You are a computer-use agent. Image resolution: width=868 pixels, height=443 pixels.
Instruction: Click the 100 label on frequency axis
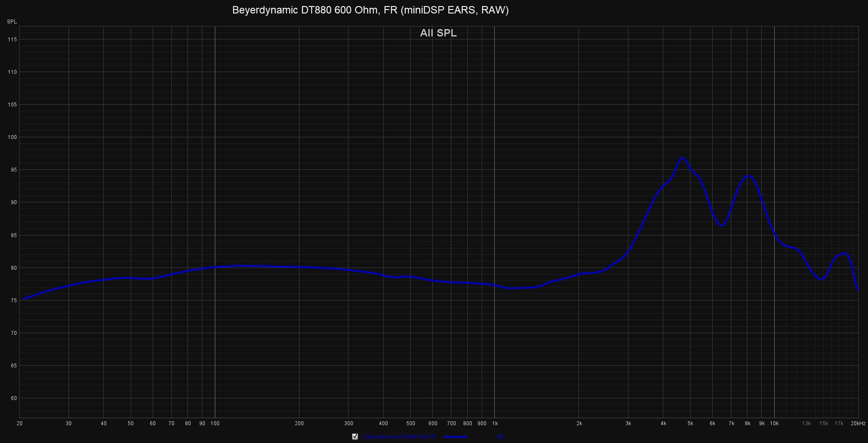tap(215, 423)
